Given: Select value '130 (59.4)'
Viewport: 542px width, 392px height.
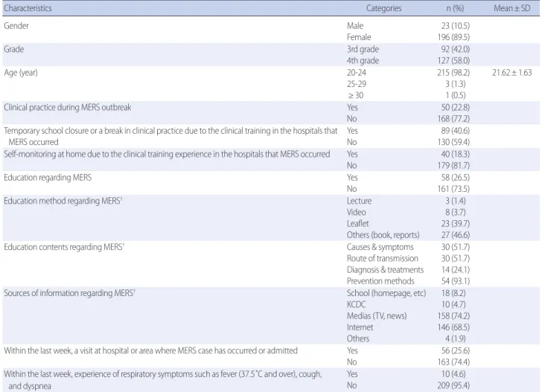Looking at the screenshot, I should click(454, 142).
